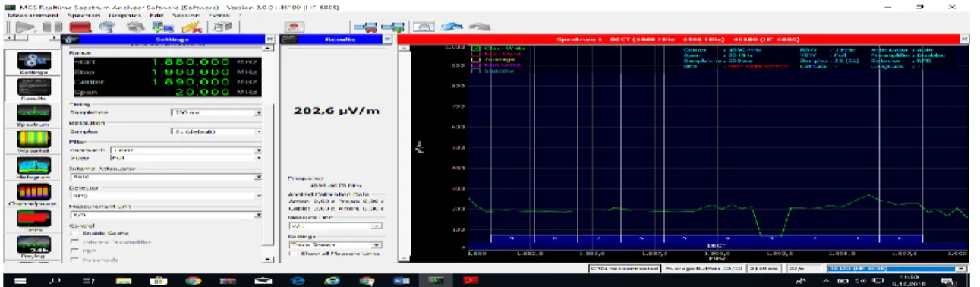Click the red Stop measurement toolbar icon
Image resolution: width=980 pixels, height=287 pixels.
pos(80,26)
